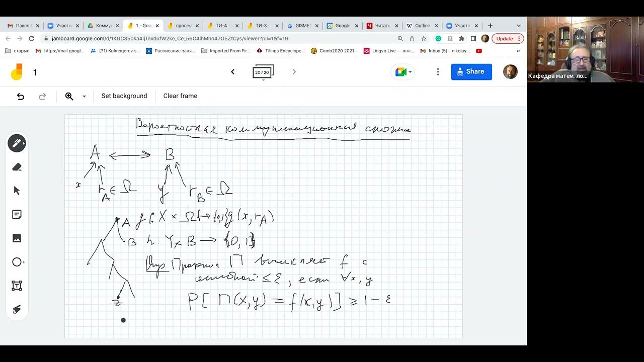Click the Zoom magnifier icon
The width and height of the screenshot is (644, 362).
coord(69,96)
